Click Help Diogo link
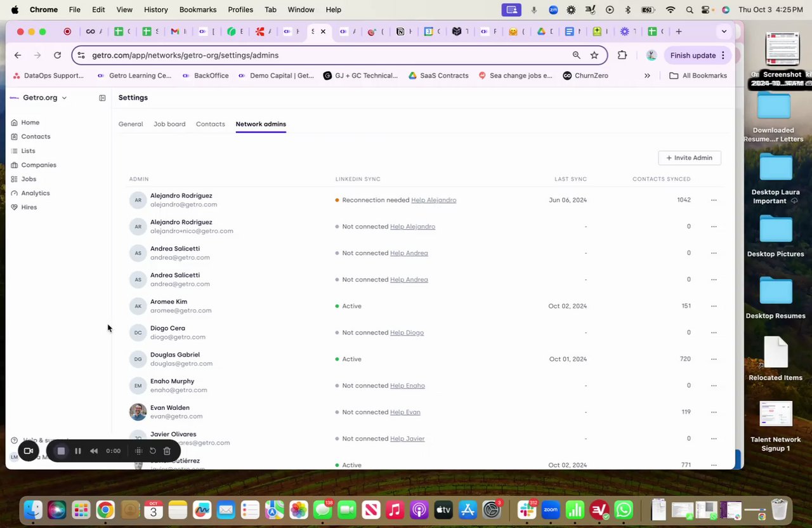 [x=407, y=333]
